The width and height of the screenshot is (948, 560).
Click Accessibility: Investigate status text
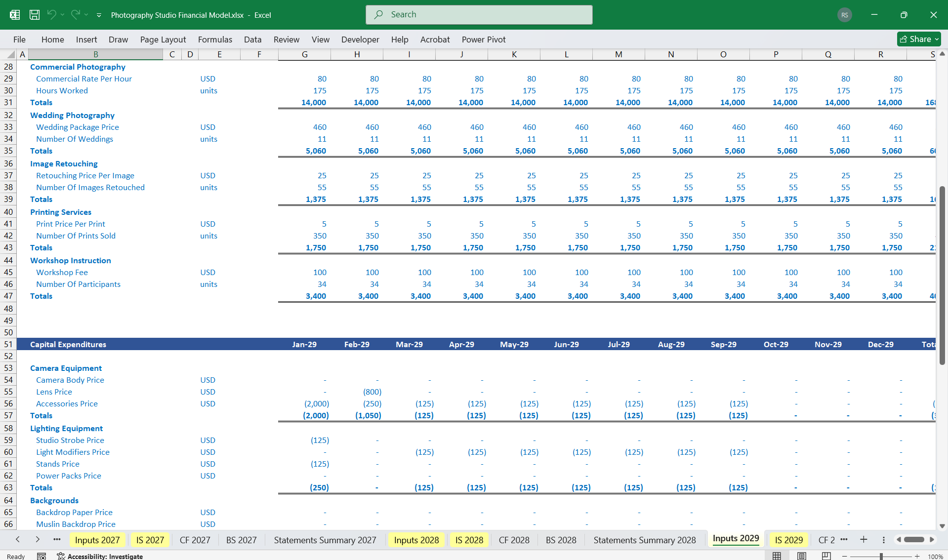click(100, 556)
